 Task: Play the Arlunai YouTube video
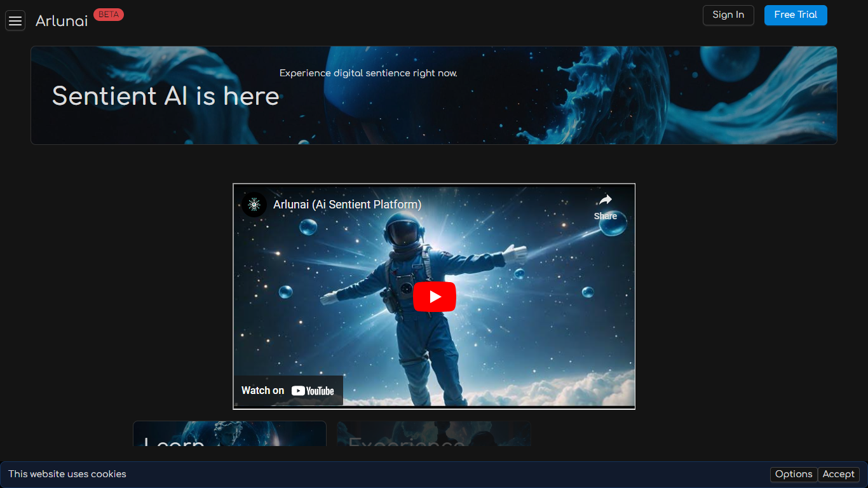tap(434, 297)
